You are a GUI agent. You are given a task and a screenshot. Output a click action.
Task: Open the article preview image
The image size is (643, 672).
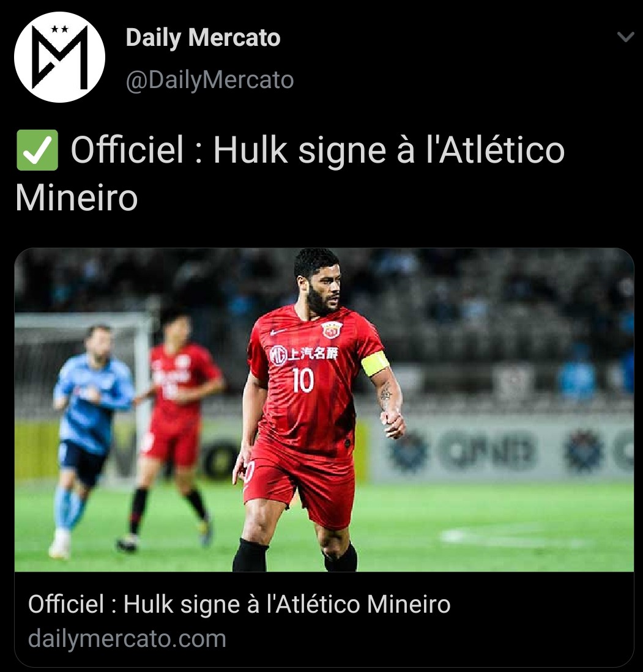pyautogui.click(x=324, y=410)
